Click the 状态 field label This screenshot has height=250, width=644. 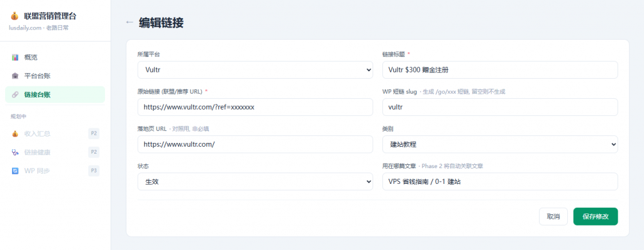tap(143, 166)
